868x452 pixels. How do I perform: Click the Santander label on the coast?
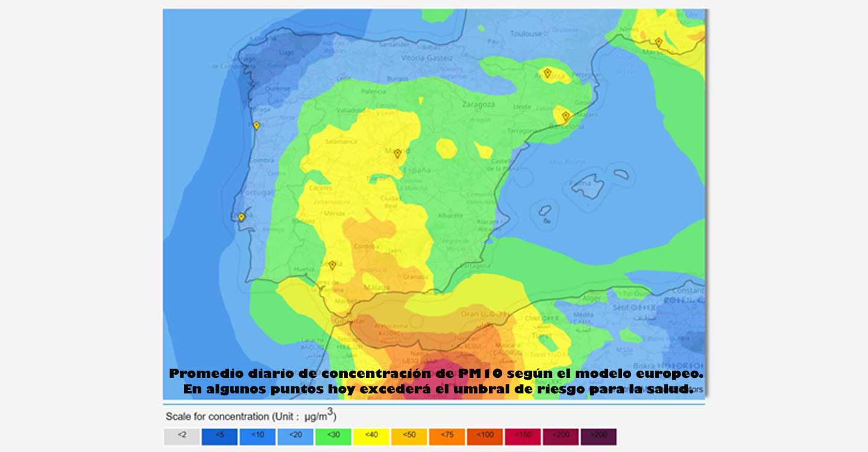pyautogui.click(x=395, y=44)
